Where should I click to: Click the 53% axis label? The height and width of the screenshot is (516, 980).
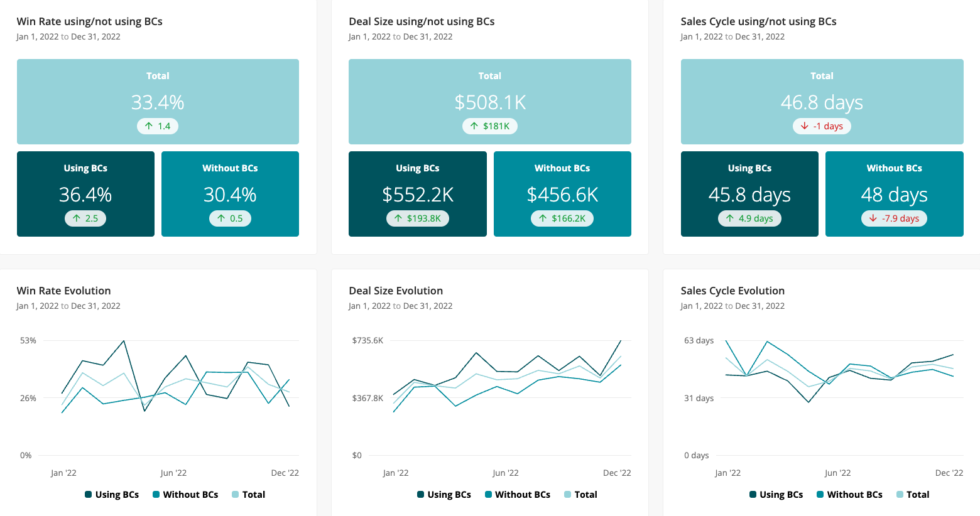pyautogui.click(x=28, y=340)
